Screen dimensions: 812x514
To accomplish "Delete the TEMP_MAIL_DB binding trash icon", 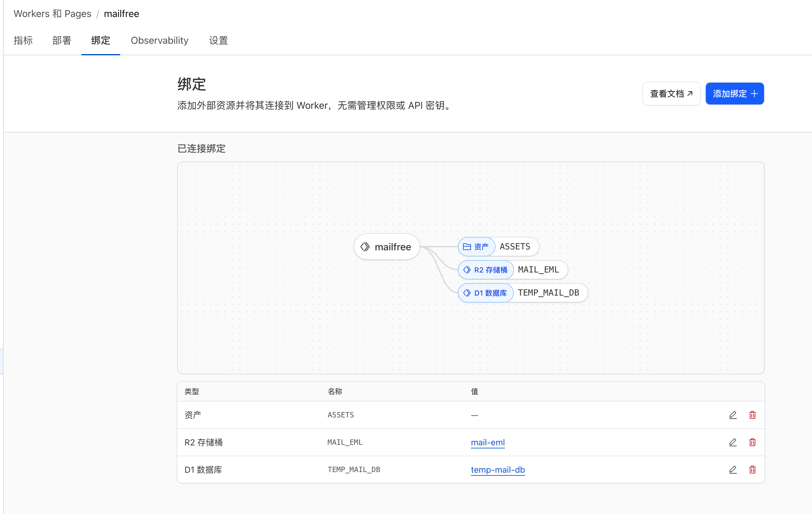I will click(x=752, y=469).
